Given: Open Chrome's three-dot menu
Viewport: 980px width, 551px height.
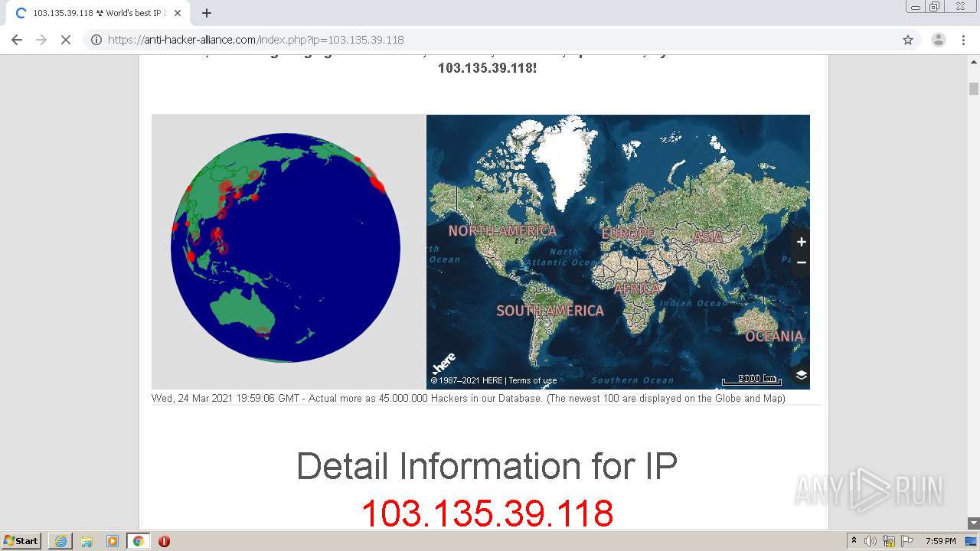Looking at the screenshot, I should pos(963,40).
